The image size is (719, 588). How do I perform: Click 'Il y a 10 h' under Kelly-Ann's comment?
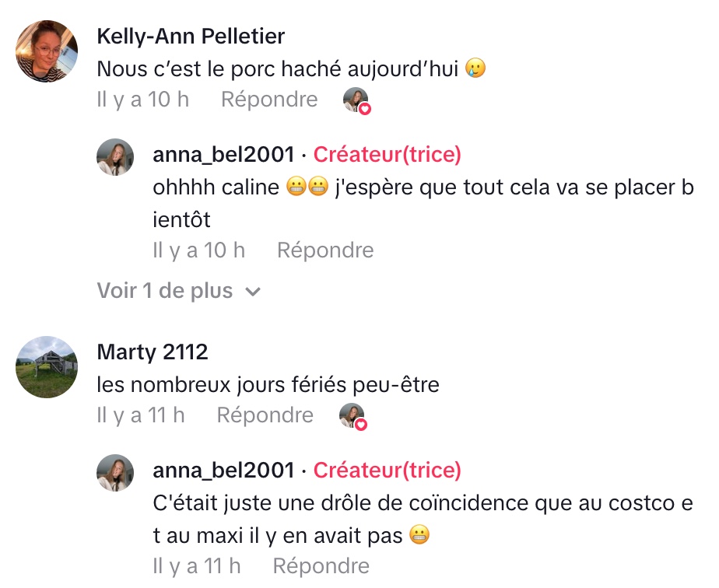142,100
